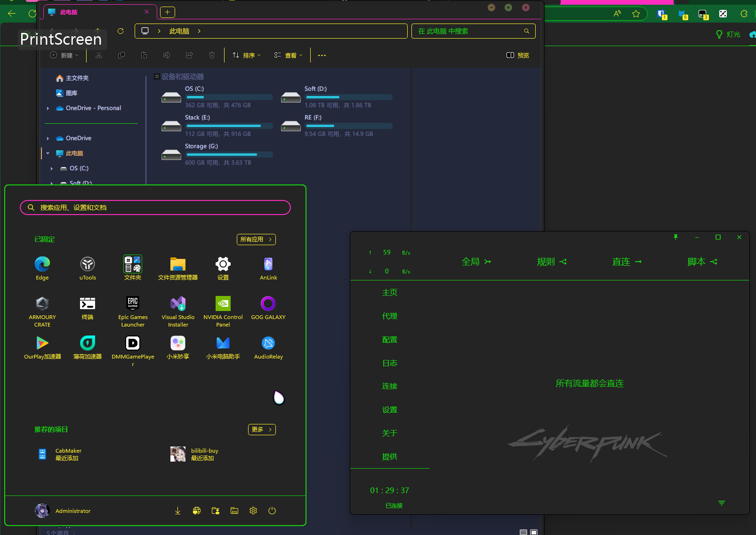
Task: Click the filter icon in the proxy window
Action: pyautogui.click(x=722, y=503)
